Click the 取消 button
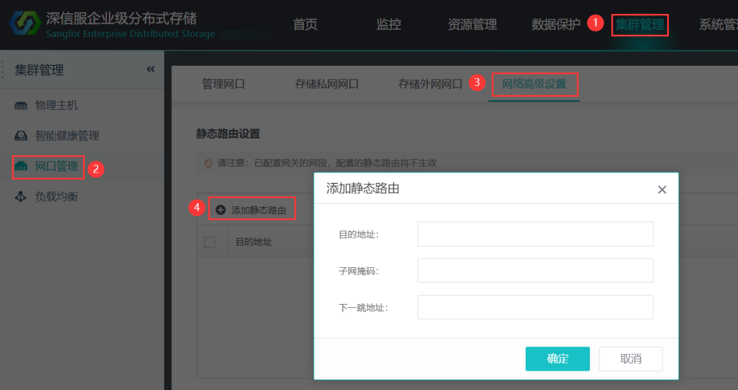Viewport: 738px width, 390px height. (x=631, y=359)
